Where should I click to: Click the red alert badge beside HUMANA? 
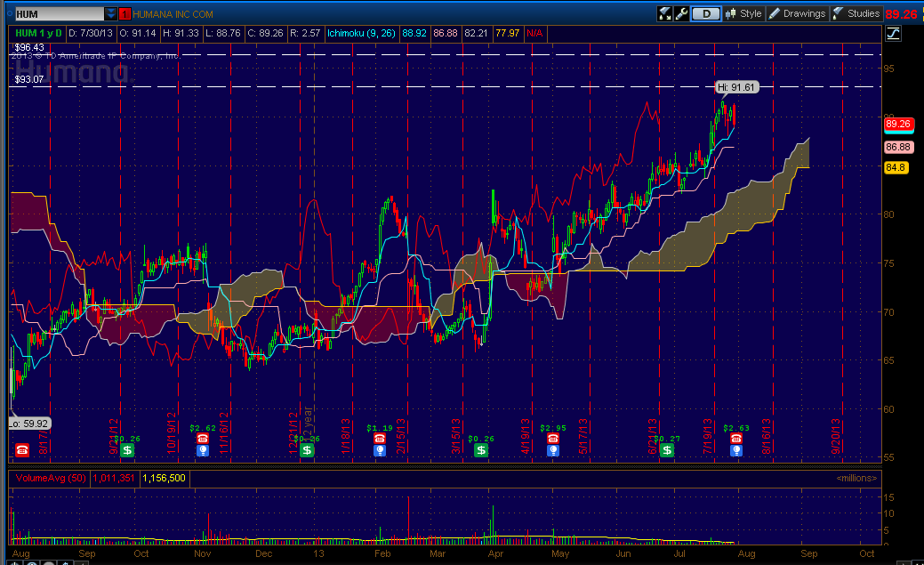pos(125,14)
